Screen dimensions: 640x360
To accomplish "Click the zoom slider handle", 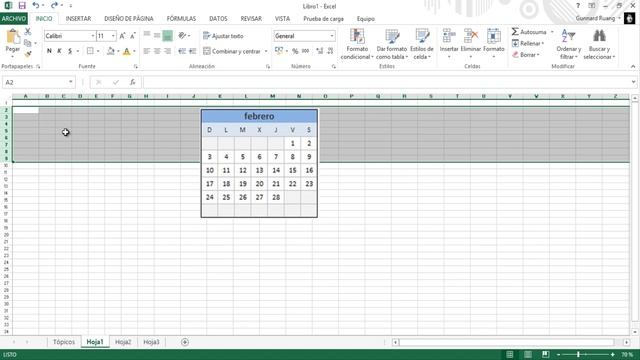I will (x=578, y=354).
